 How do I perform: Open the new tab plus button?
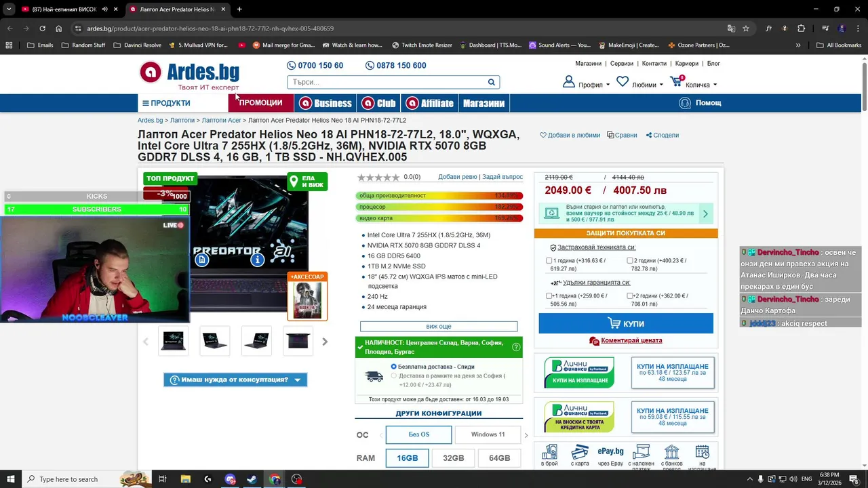coord(239,9)
